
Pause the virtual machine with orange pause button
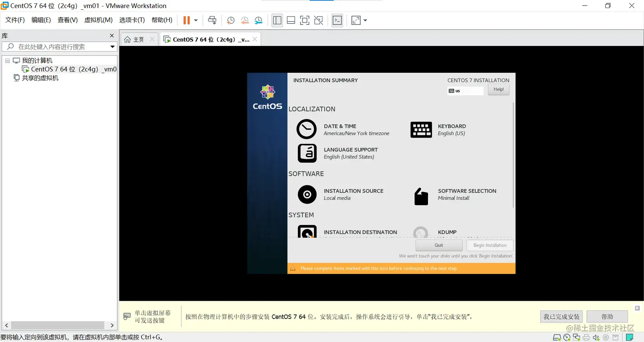point(187,20)
